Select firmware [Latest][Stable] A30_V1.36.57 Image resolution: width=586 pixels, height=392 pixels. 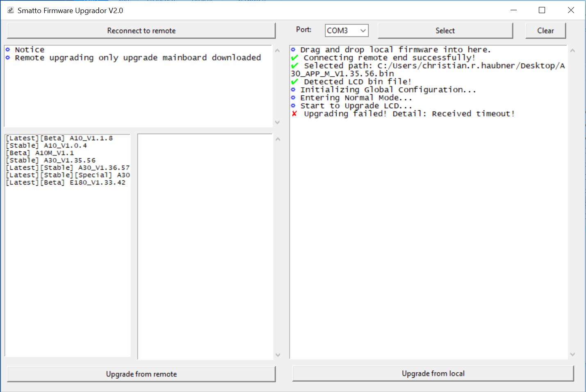pos(68,168)
